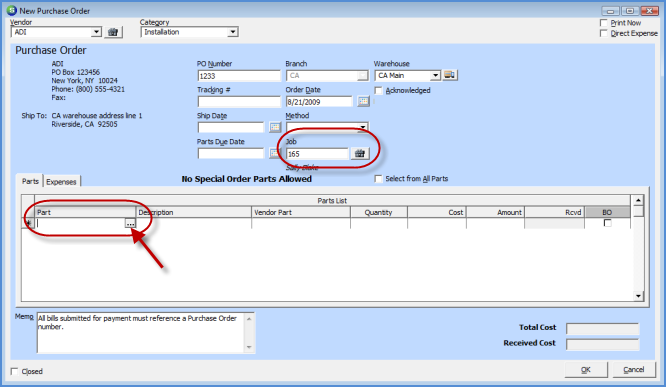This screenshot has height=387, width=666.
Task: Click the Order Date field
Action: tap(319, 102)
